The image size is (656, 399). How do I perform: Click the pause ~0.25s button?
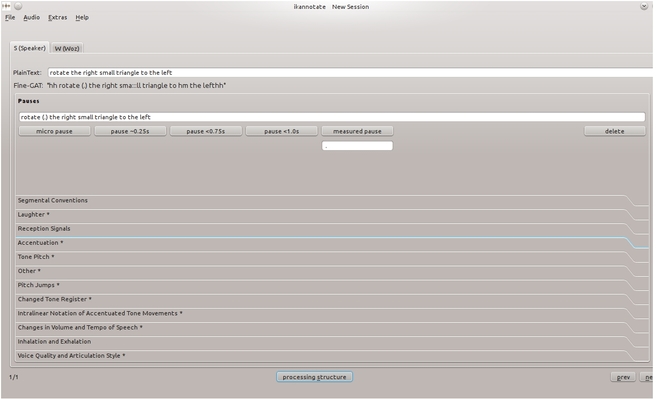pyautogui.click(x=130, y=131)
